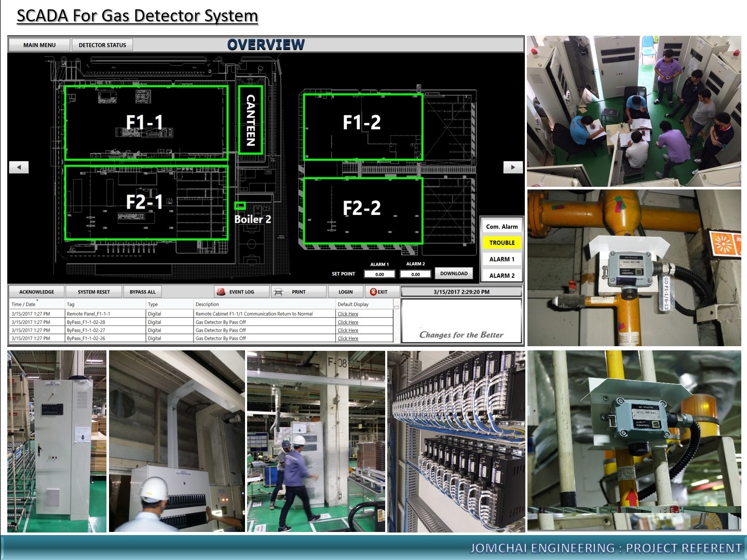This screenshot has width=747, height=560.
Task: Click the SET POINT label
Action: 344,274
